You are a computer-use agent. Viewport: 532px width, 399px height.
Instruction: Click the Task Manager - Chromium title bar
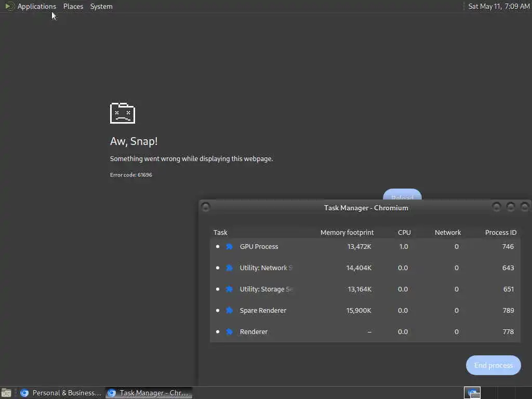pyautogui.click(x=366, y=208)
